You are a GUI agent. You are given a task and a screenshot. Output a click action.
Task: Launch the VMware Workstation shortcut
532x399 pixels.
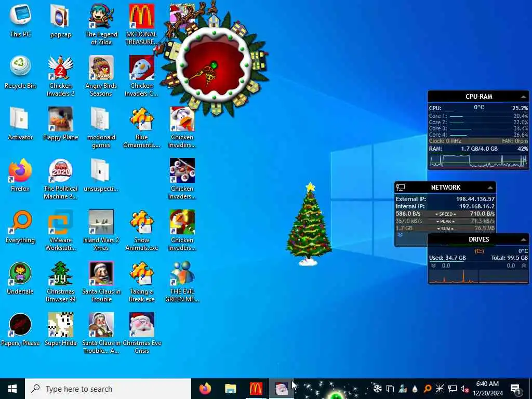[x=60, y=230]
